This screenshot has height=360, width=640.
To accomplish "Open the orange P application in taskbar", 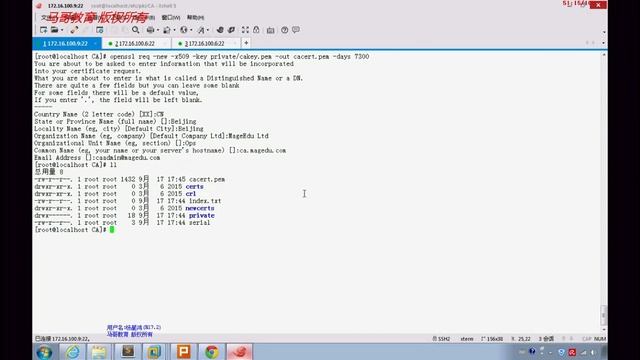I will [x=184, y=352].
